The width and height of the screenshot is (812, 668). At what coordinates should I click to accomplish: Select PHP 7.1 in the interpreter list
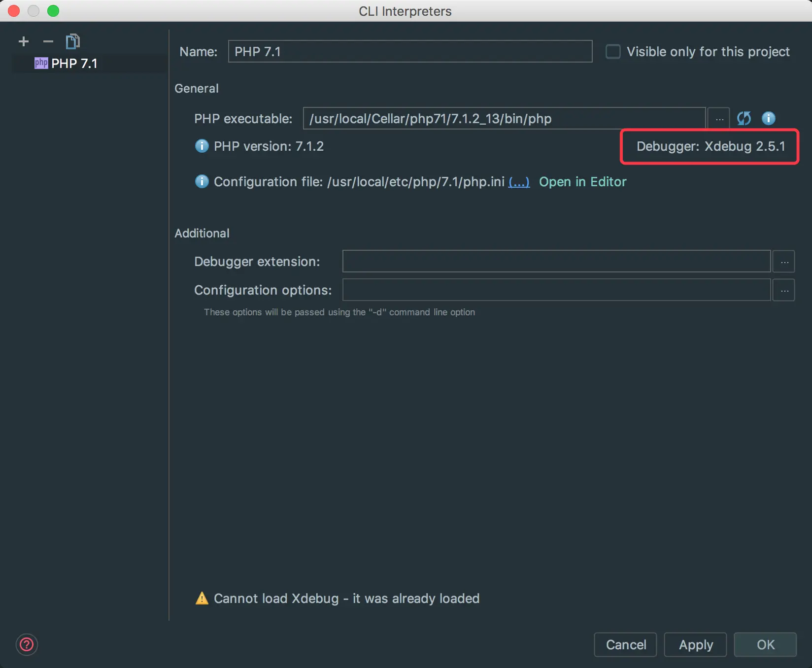pos(74,64)
